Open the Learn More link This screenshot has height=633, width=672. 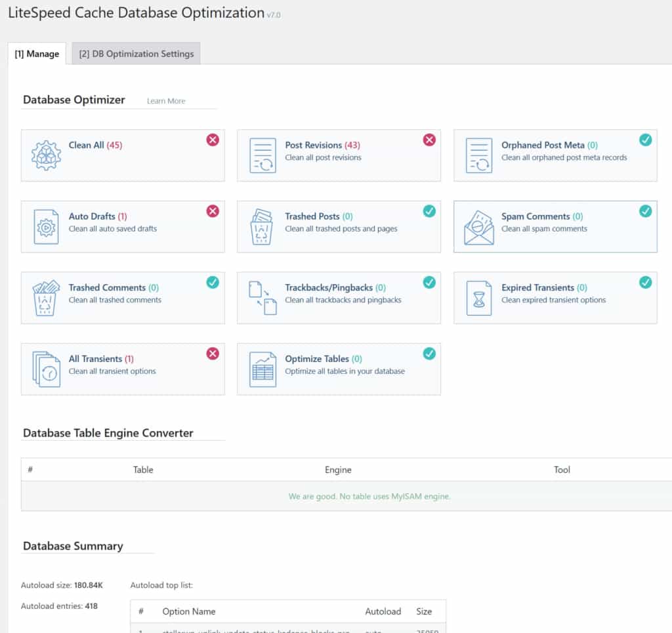165,100
